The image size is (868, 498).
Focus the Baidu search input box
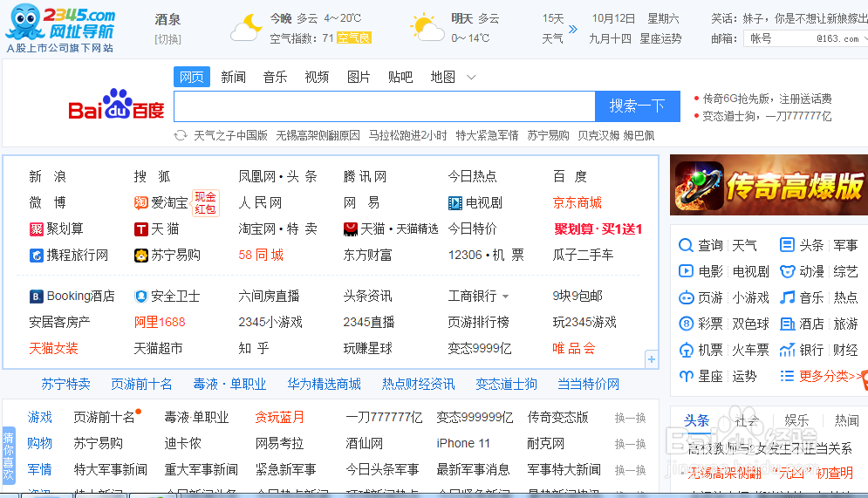point(385,106)
